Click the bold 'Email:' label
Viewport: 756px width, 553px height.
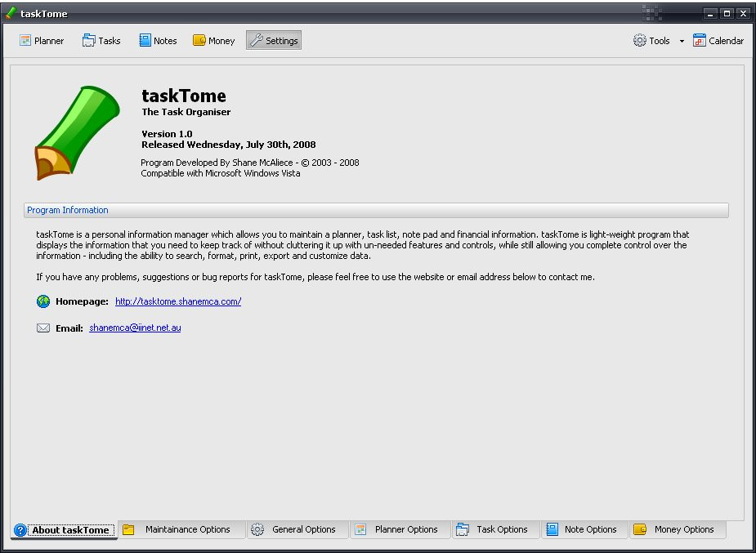click(x=69, y=328)
